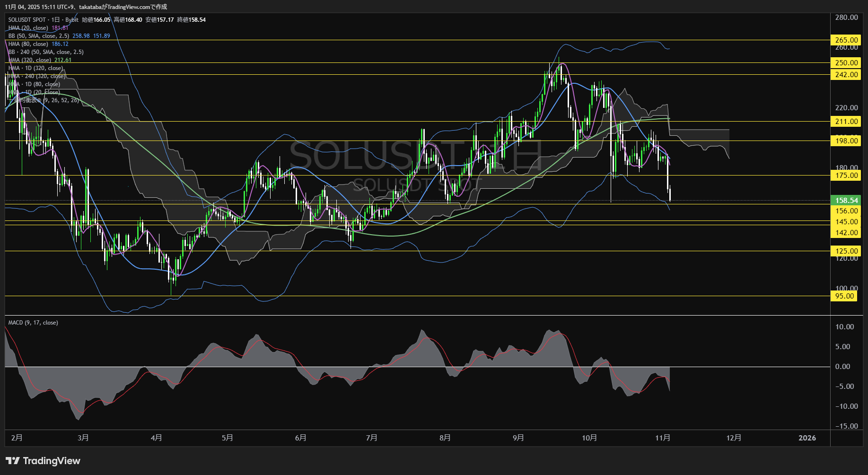Image resolution: width=868 pixels, height=475 pixels.
Task: Click the 125.00 price level label
Action: [x=846, y=251]
